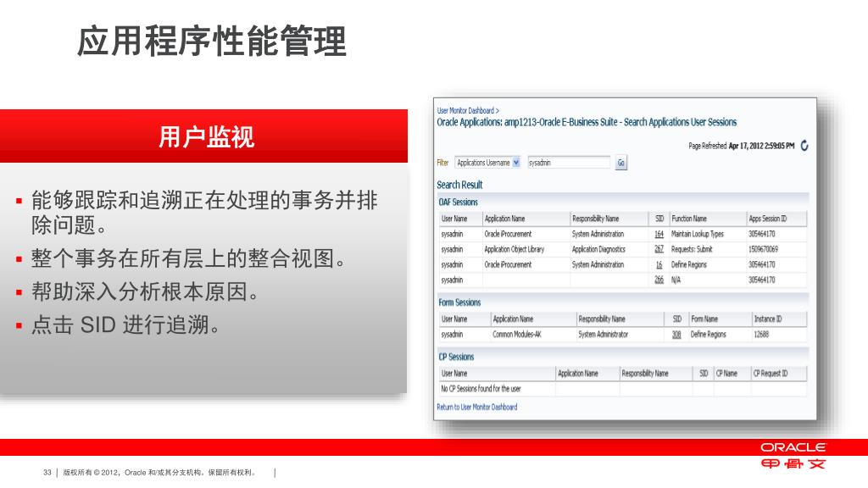Click the slide title 应用程序性能管理
The width and height of the screenshot is (868, 488).
coord(212,41)
